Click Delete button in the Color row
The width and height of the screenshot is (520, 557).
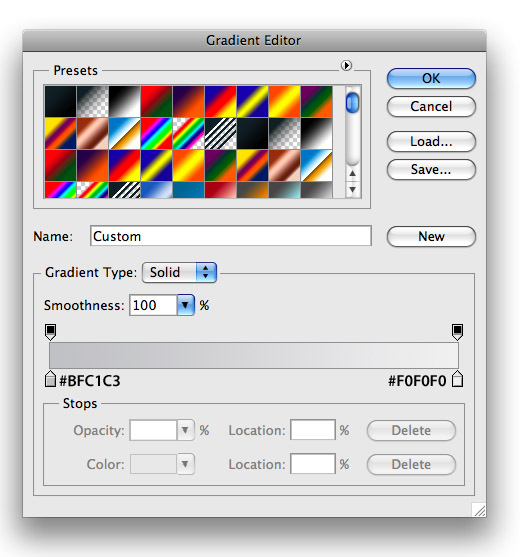(x=411, y=464)
